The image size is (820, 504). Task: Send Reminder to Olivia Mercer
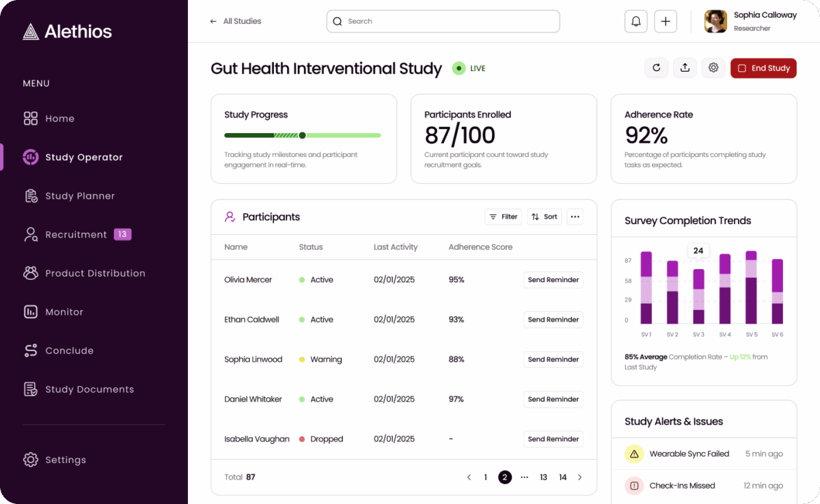(553, 280)
